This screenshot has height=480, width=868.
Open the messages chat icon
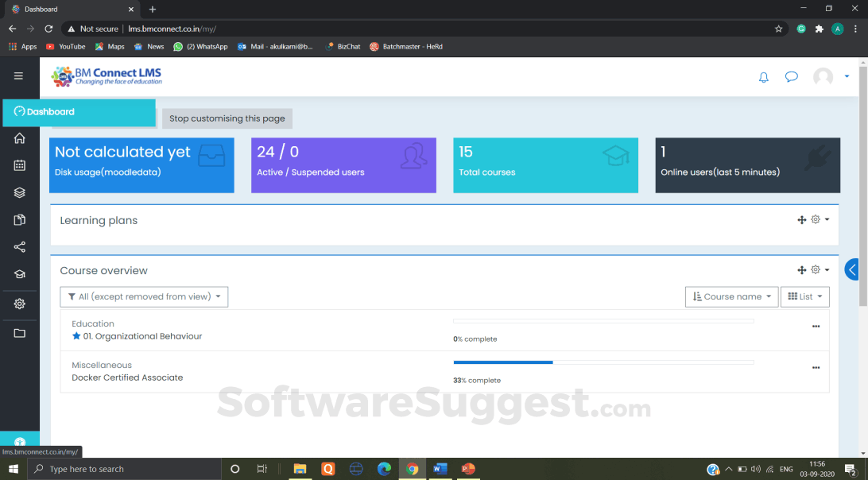791,77
